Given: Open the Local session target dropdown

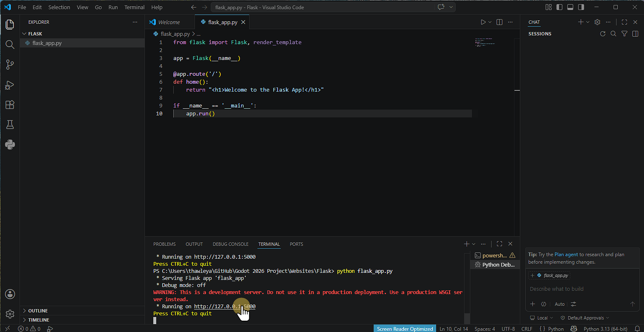Looking at the screenshot, I should [542, 318].
